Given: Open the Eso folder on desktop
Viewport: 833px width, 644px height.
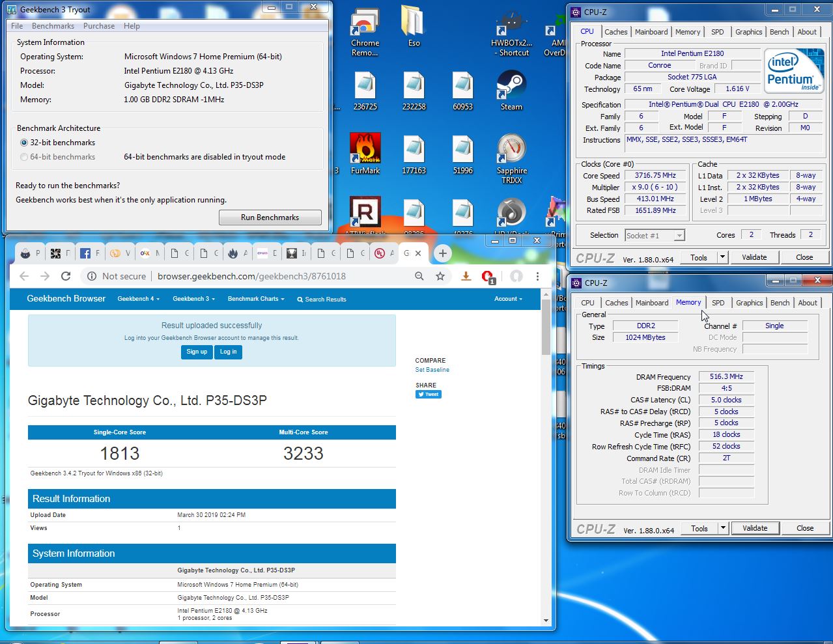Looking at the screenshot, I should click(x=414, y=29).
